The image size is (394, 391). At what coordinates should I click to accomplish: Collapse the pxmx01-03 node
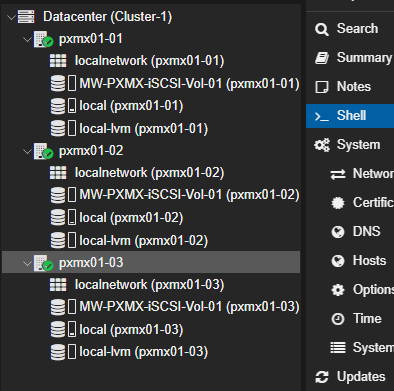[27, 263]
